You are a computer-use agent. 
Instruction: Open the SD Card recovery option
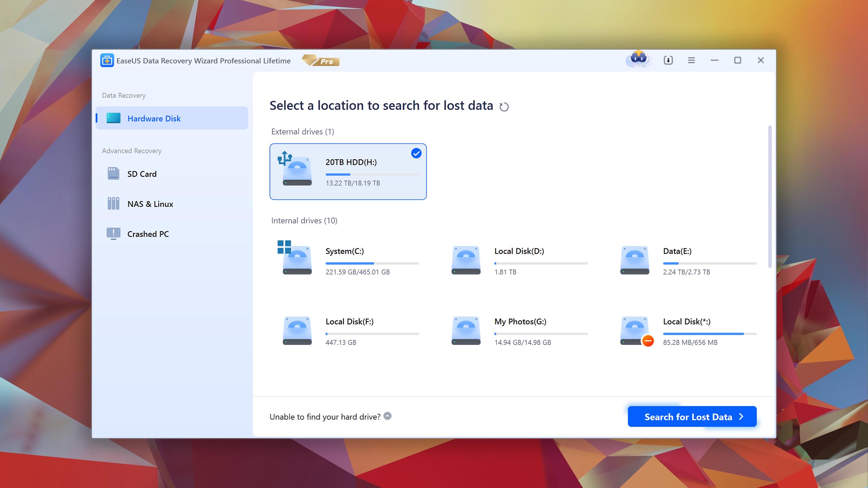tap(141, 174)
